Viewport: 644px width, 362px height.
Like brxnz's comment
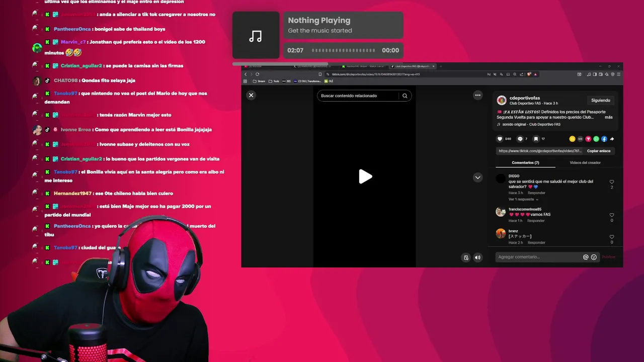pyautogui.click(x=612, y=237)
